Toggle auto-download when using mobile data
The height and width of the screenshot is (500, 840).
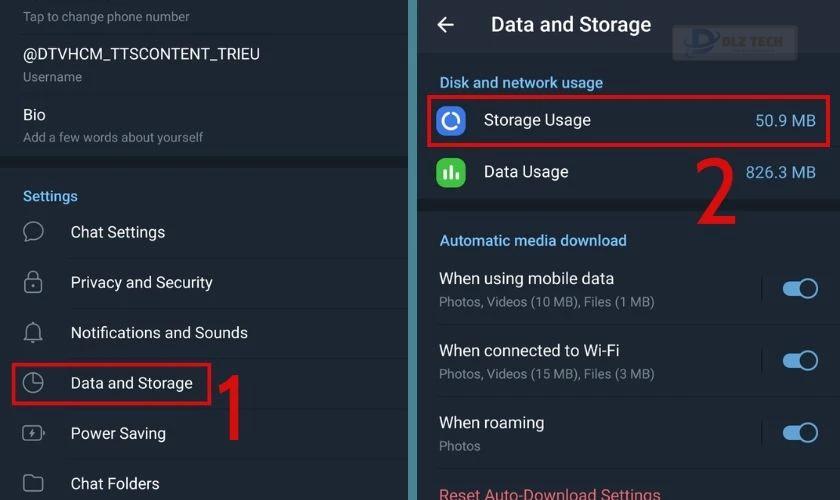pos(800,289)
